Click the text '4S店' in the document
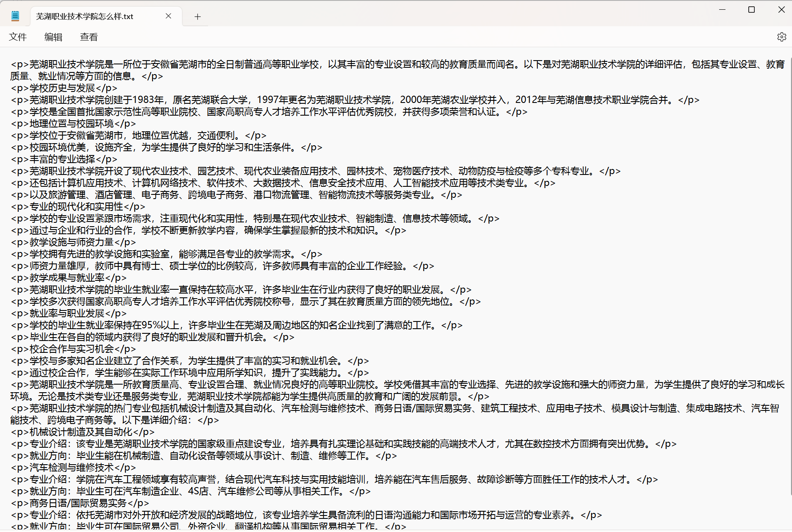This screenshot has height=532, width=792. (x=198, y=491)
